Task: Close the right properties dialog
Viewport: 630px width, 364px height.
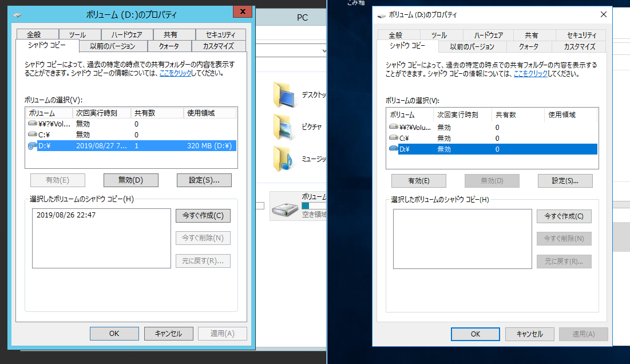Action: point(604,14)
